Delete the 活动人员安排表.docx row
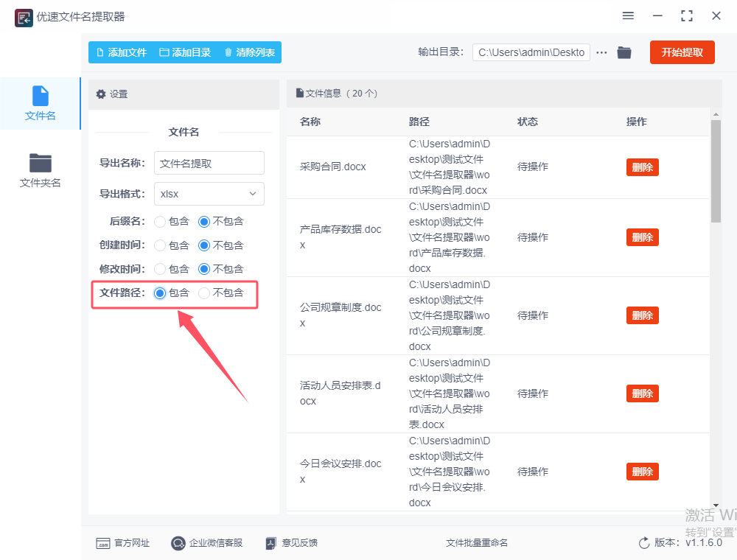Image resolution: width=737 pixels, height=560 pixels. coord(642,393)
